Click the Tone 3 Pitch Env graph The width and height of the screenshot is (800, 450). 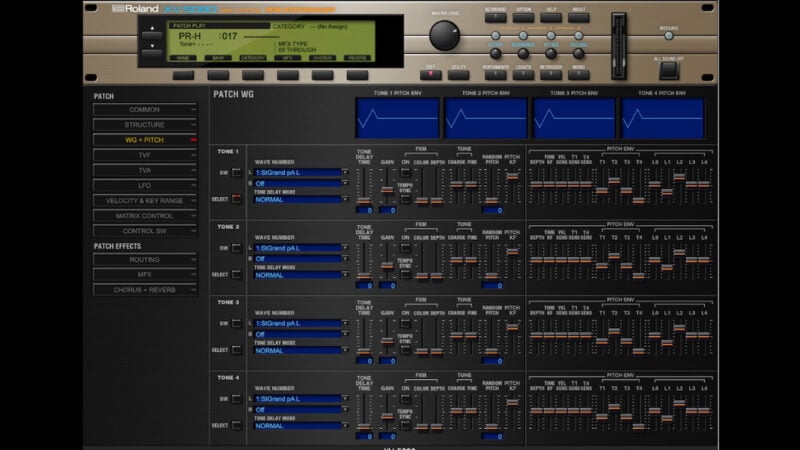574,118
